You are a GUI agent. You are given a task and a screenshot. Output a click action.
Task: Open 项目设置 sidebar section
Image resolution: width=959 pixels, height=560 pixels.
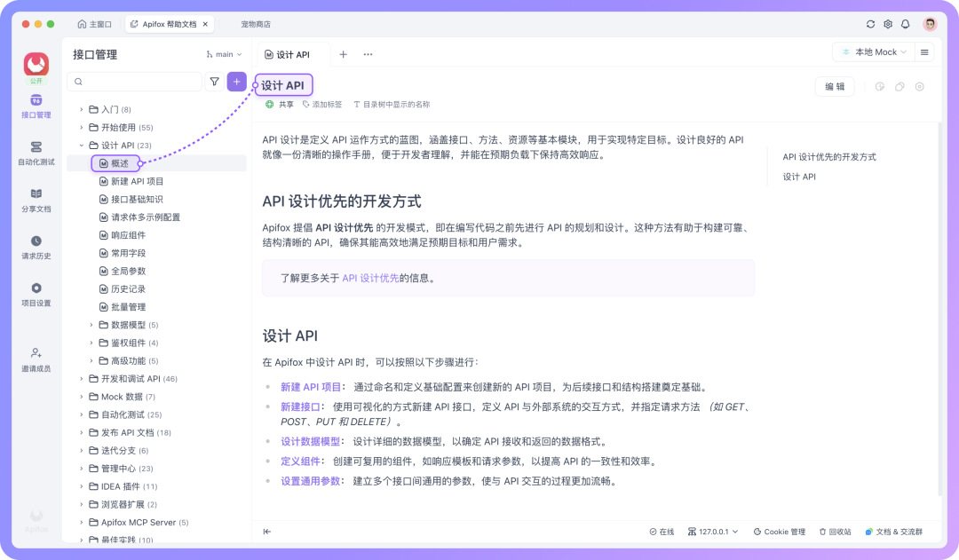(x=36, y=295)
